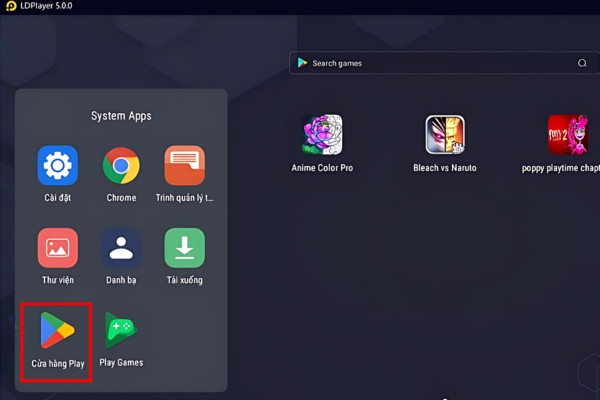Screen dimensions: 600x400
Task: Launch Cửa hàng Play store icon
Action: pos(58,330)
